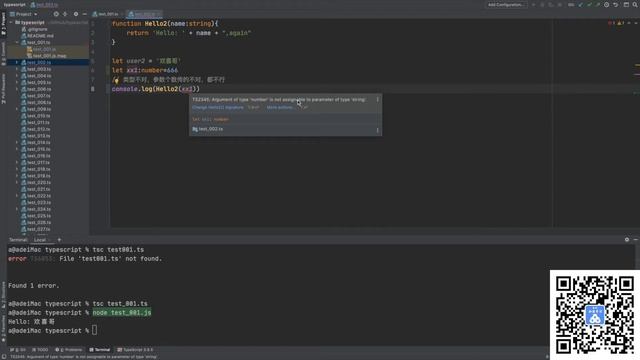
Task: Open the Problems bottom tool tab
Action: click(69, 350)
